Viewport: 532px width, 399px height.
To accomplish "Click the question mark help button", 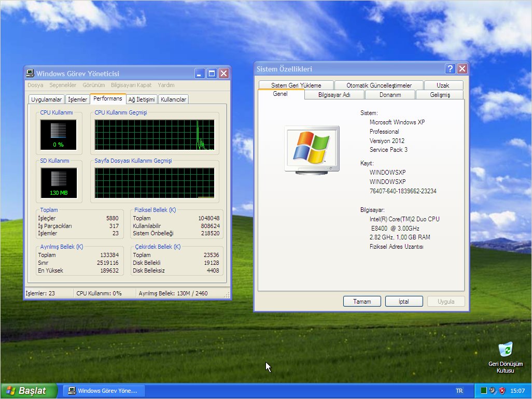I will pos(450,69).
